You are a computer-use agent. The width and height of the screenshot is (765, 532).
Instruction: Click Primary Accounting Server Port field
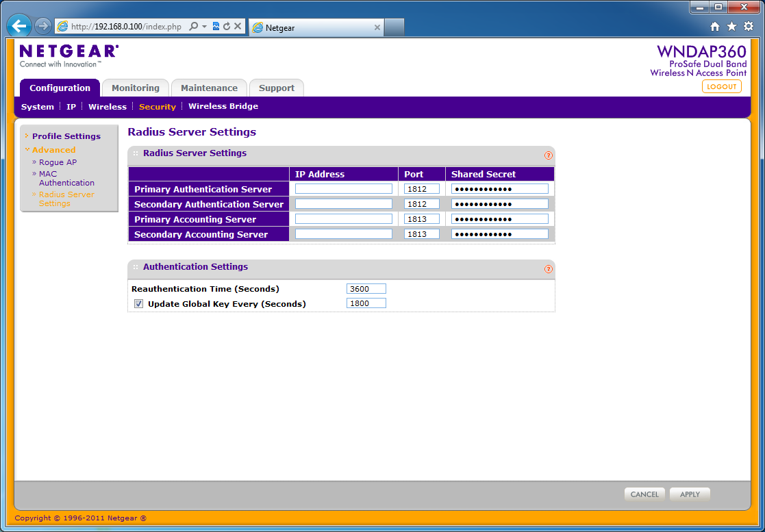tap(421, 219)
